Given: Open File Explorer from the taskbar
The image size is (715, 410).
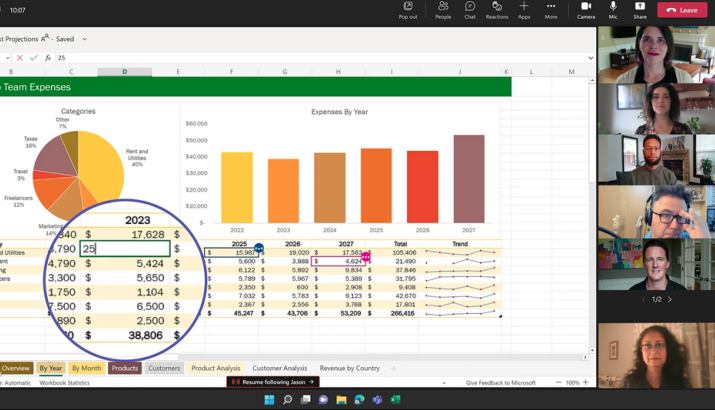Looking at the screenshot, I should pyautogui.click(x=341, y=400).
